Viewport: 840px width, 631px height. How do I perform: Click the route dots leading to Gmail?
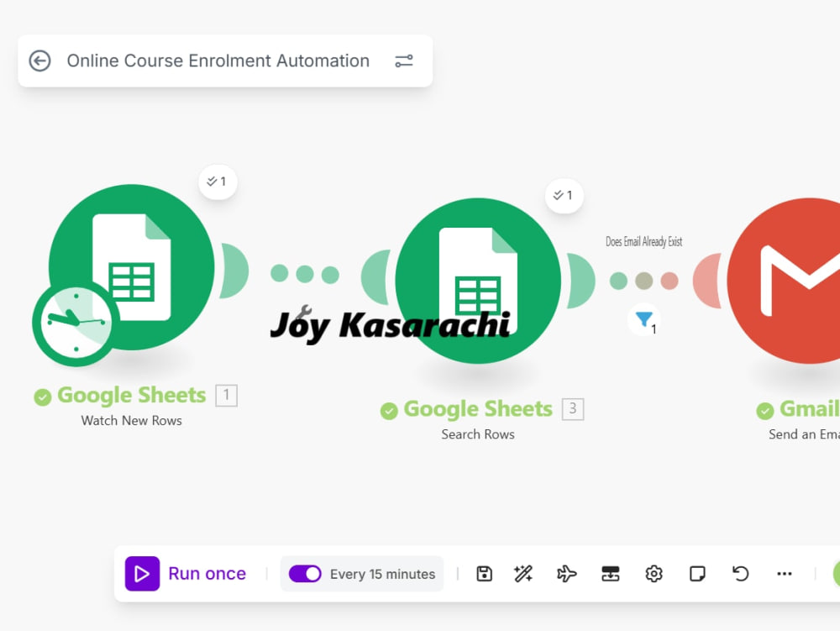(x=644, y=280)
